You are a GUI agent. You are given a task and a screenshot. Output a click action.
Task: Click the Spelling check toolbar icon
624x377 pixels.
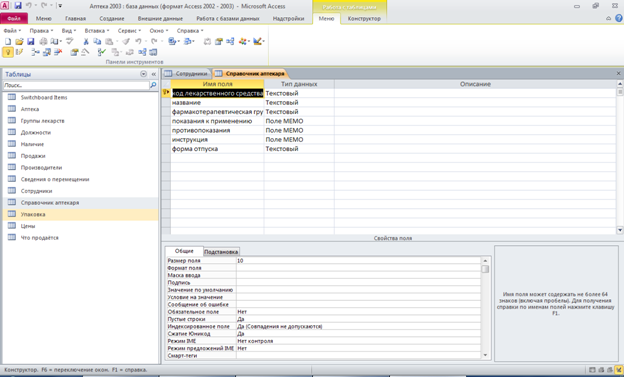[x=70, y=41]
